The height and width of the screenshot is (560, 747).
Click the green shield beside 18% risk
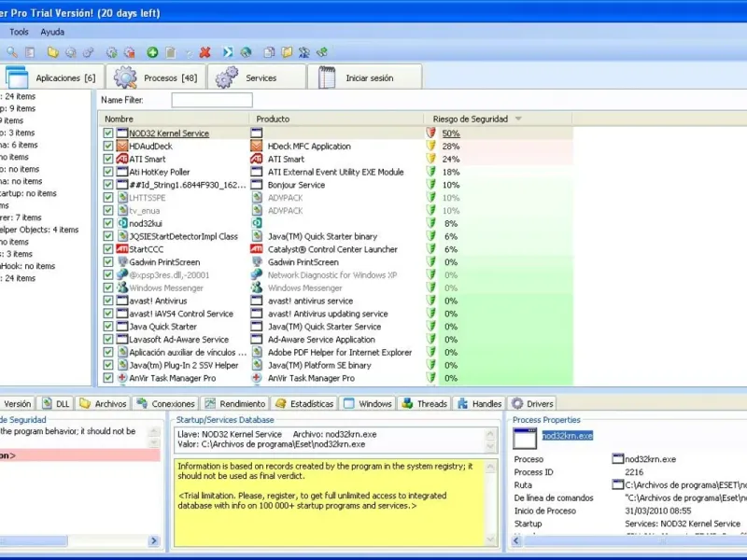point(431,172)
